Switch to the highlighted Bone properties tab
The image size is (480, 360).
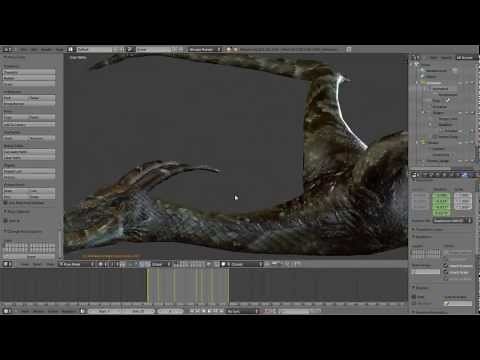pyautogui.click(x=466, y=174)
